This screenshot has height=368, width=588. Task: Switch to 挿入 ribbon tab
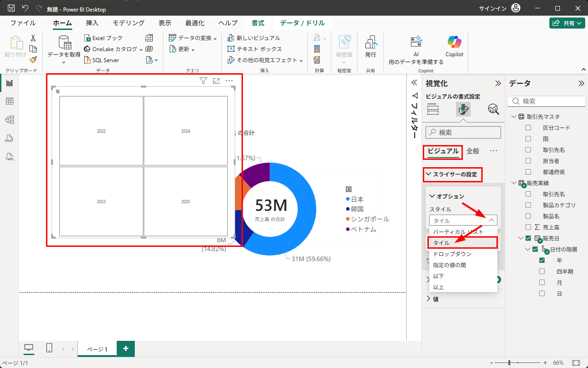pos(92,23)
